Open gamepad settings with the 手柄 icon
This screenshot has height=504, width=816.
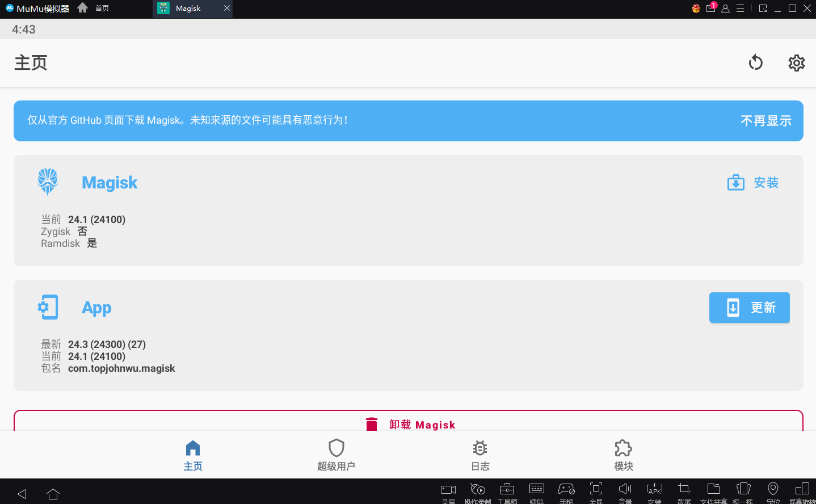(x=566, y=489)
